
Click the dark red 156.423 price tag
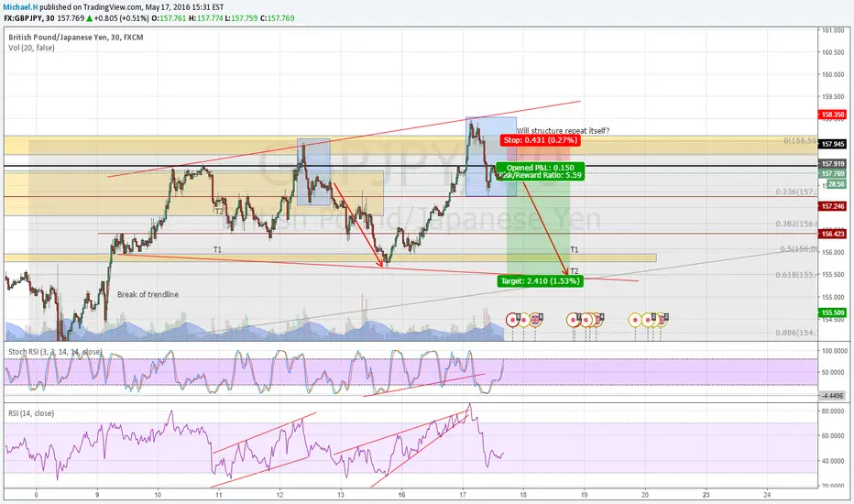click(x=833, y=234)
